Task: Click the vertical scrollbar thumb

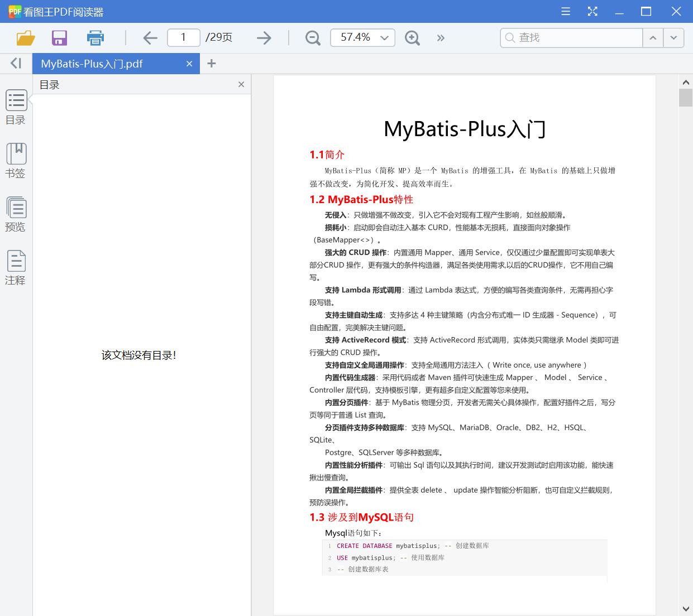Action: (x=686, y=97)
